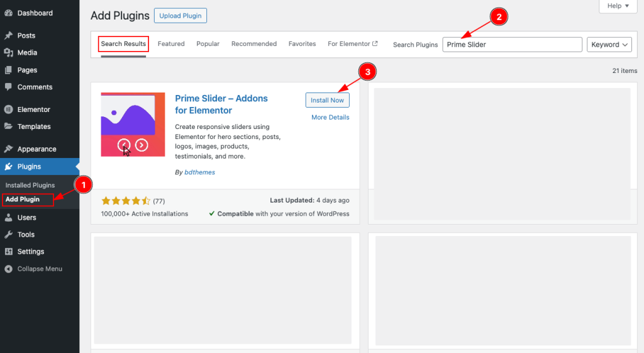Click the Pages icon in sidebar
The image size is (644, 353).
pos(8,70)
